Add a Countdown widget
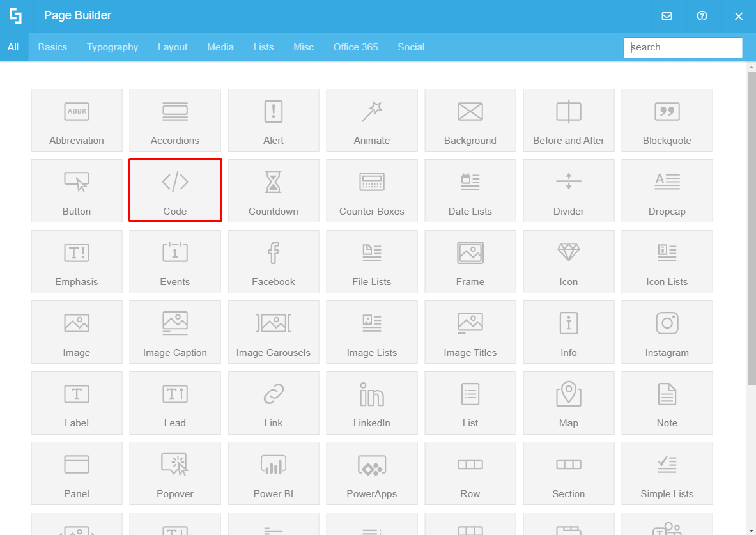 274,190
